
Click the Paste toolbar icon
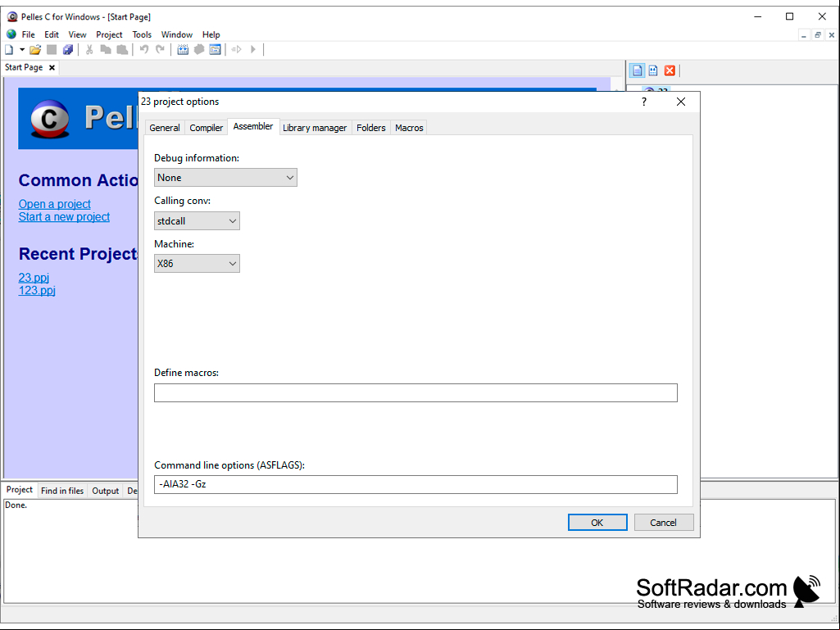pyautogui.click(x=122, y=50)
